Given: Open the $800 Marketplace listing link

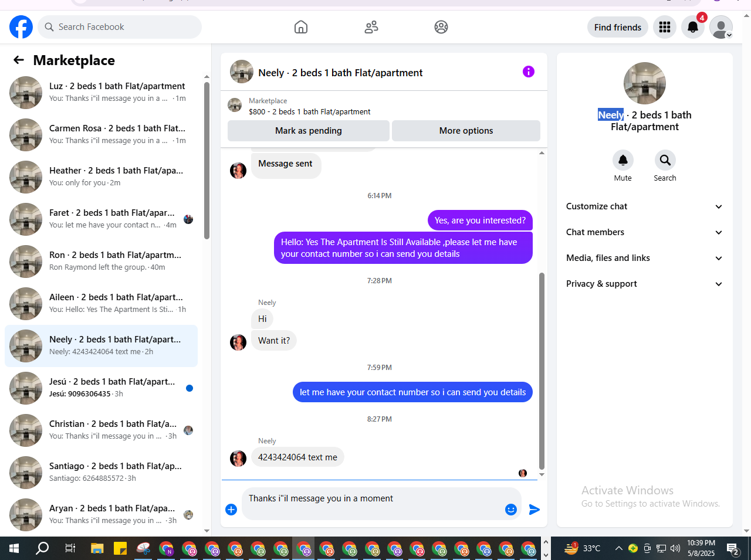Looking at the screenshot, I should [x=309, y=111].
